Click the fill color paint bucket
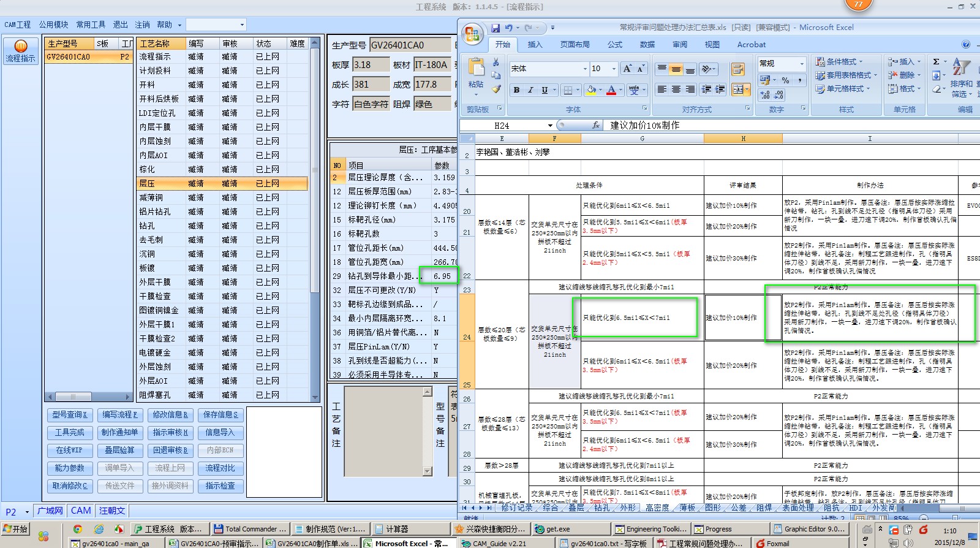 tap(590, 90)
